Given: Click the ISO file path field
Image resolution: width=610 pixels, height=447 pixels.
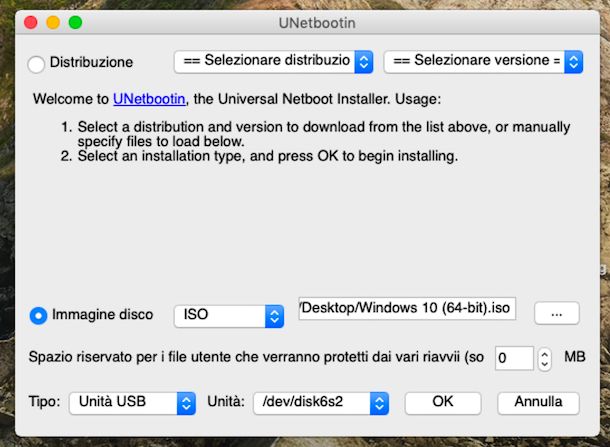Looking at the screenshot, I should [407, 309].
